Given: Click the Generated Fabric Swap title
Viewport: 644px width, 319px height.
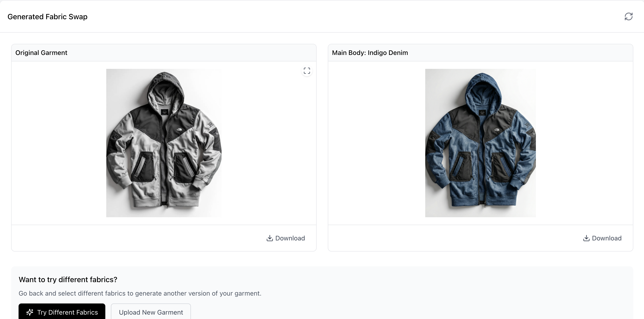Looking at the screenshot, I should [48, 17].
